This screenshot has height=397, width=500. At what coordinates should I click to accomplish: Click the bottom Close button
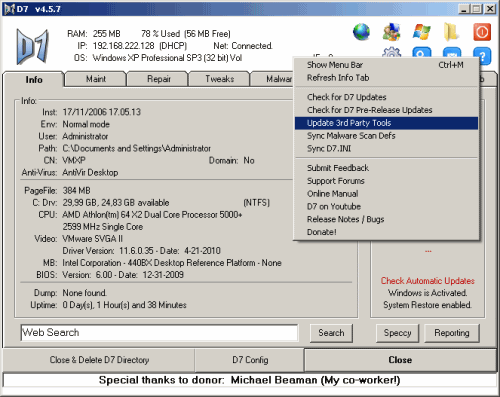pyautogui.click(x=400, y=360)
